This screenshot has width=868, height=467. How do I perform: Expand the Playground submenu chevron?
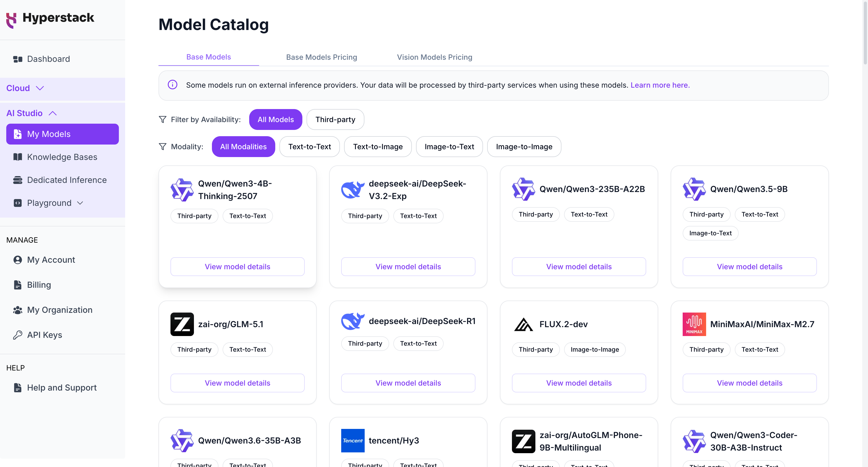80,203
